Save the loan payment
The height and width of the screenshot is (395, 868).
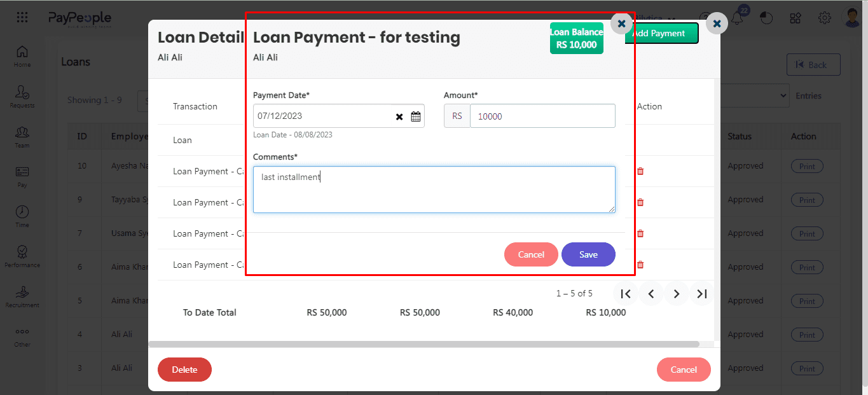[588, 254]
